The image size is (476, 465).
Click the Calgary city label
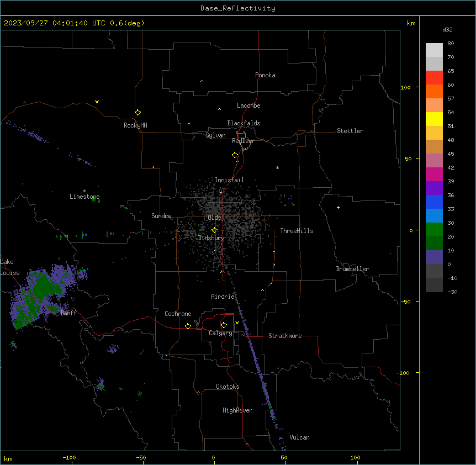pos(220,333)
